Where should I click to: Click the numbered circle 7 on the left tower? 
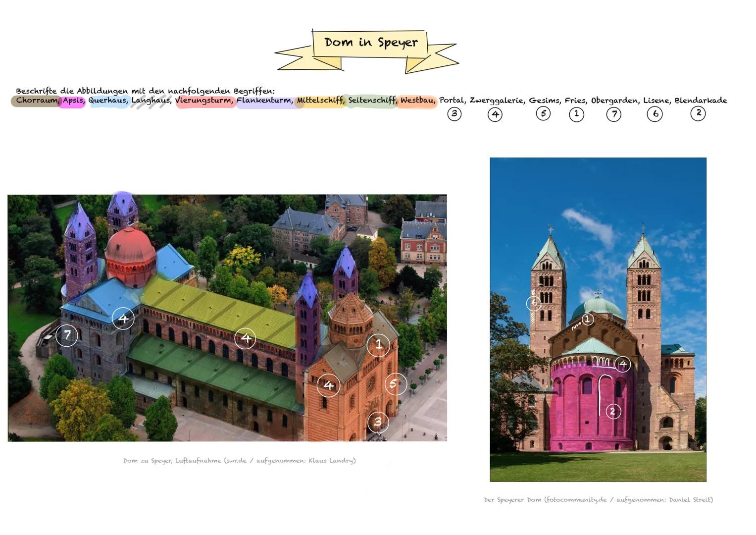point(67,336)
